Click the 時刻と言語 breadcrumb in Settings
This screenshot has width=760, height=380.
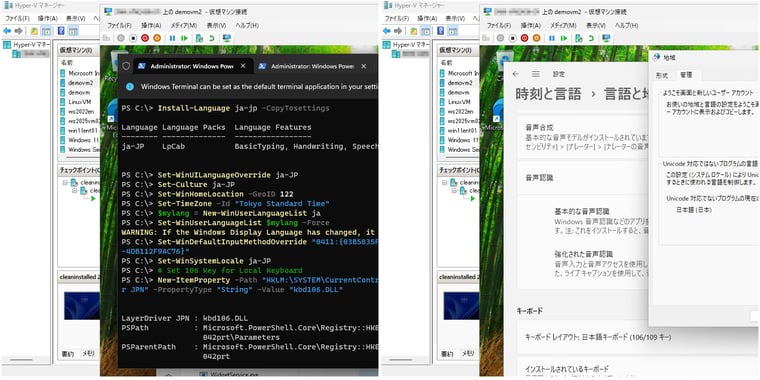coord(548,94)
